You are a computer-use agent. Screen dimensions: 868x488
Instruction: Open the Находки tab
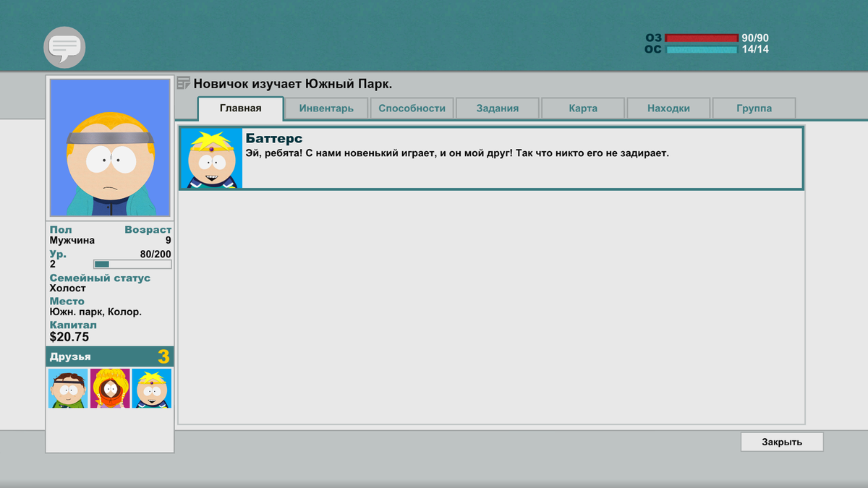[668, 108]
